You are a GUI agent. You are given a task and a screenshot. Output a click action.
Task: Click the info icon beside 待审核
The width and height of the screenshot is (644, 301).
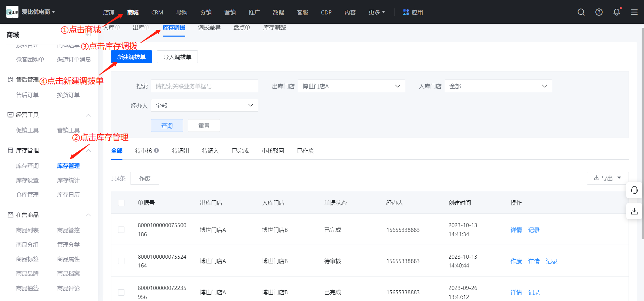[157, 151]
